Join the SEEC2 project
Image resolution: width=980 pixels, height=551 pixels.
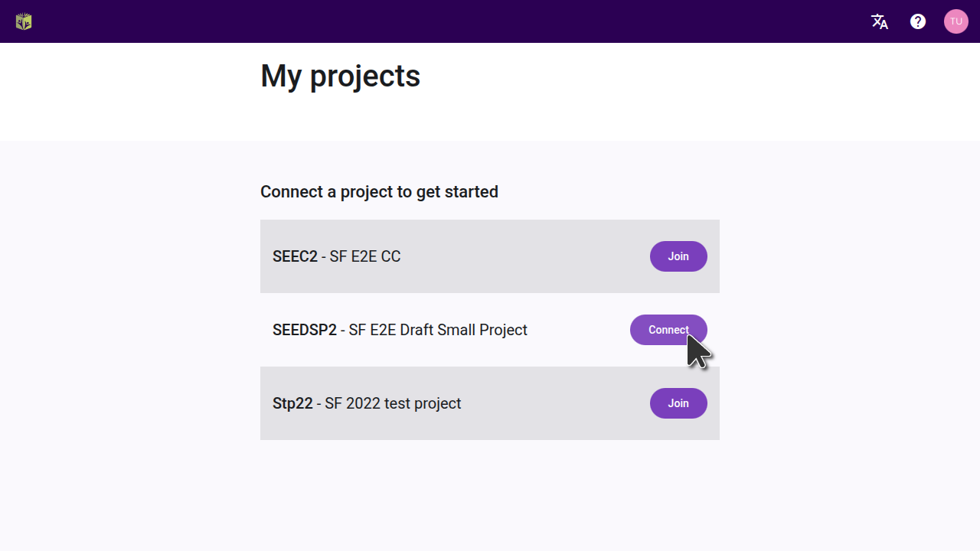click(678, 256)
